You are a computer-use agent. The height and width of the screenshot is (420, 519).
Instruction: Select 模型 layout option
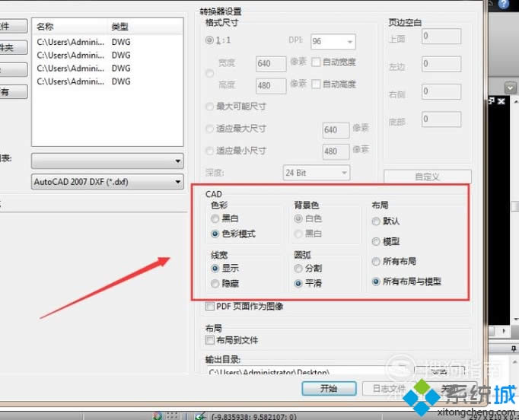click(x=376, y=242)
